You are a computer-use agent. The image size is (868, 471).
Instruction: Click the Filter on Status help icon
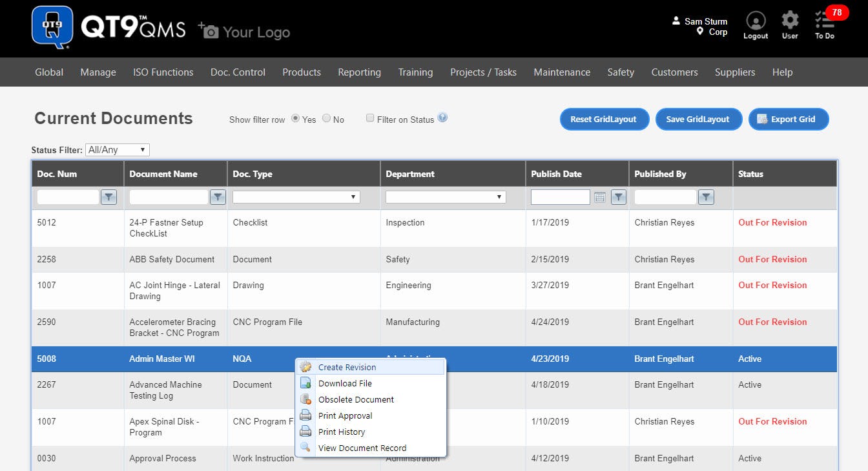pyautogui.click(x=442, y=118)
